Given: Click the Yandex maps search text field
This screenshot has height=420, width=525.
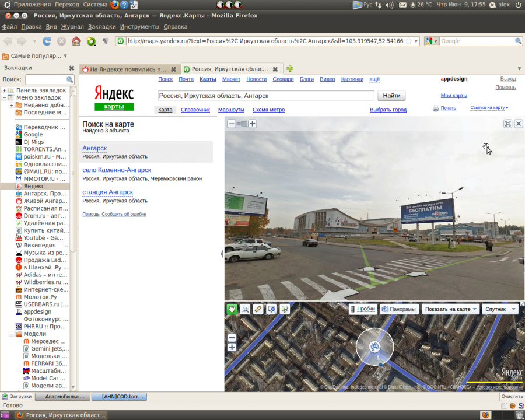Looking at the screenshot, I should point(266,96).
